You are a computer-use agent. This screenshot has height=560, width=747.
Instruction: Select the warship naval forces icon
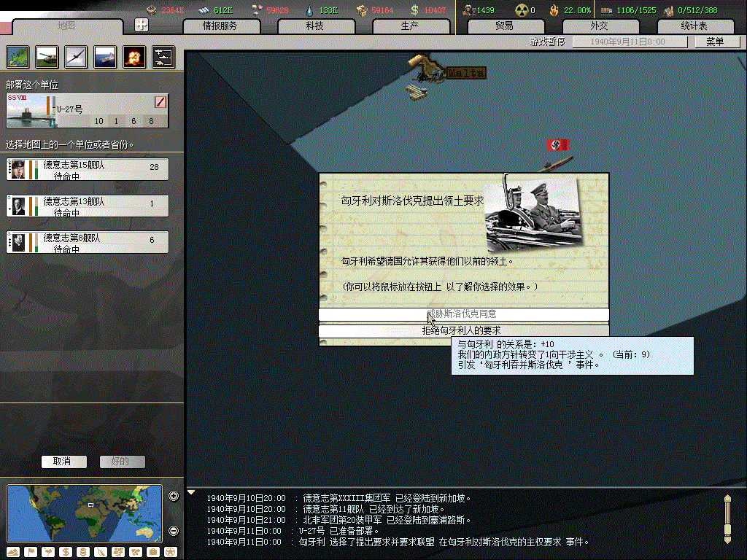tap(105, 57)
